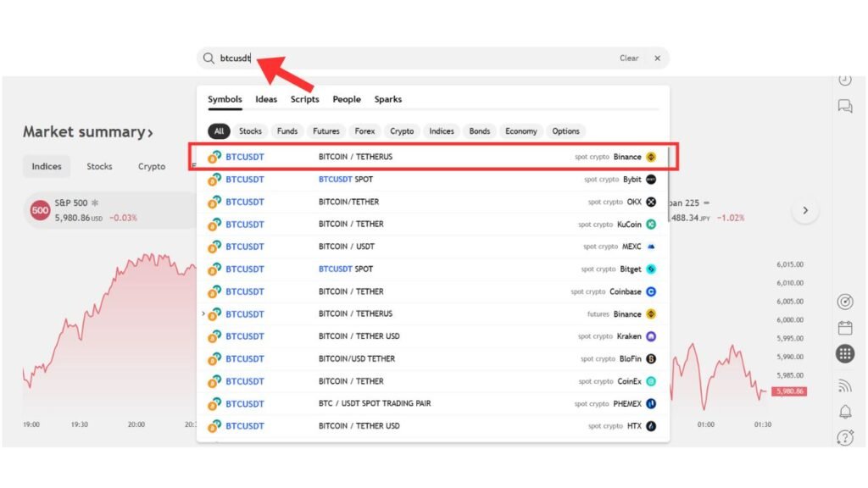Image resolution: width=868 pixels, height=488 pixels.
Task: Open the notifications bell icon
Action: click(x=845, y=412)
